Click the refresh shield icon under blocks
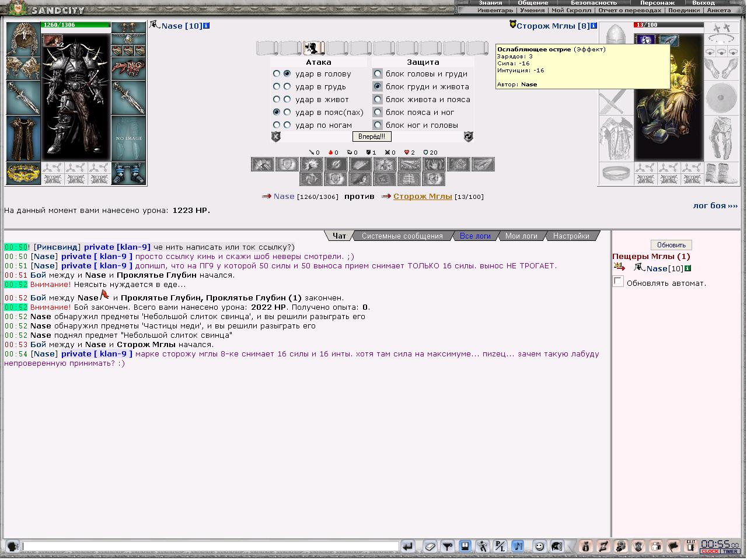The image size is (747, 560). pyautogui.click(x=468, y=136)
